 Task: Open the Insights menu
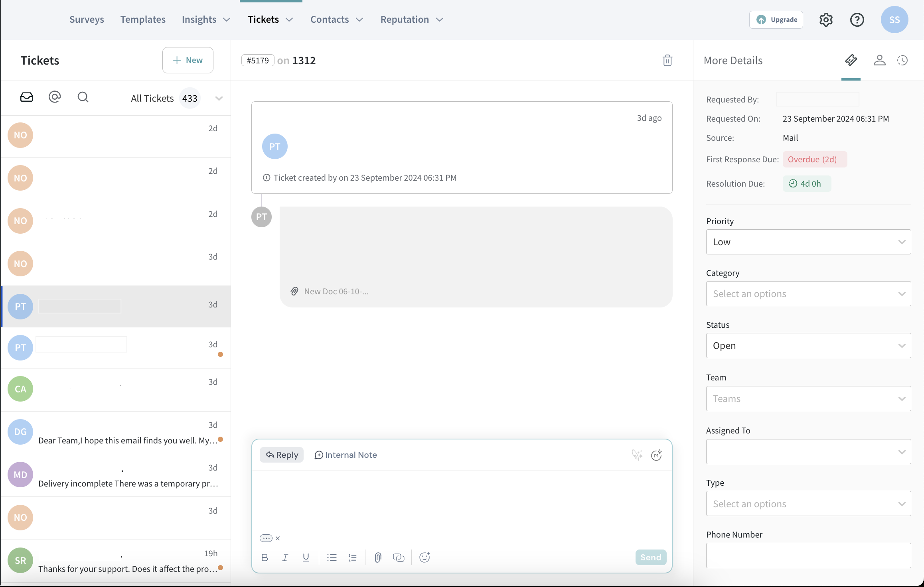(x=206, y=20)
